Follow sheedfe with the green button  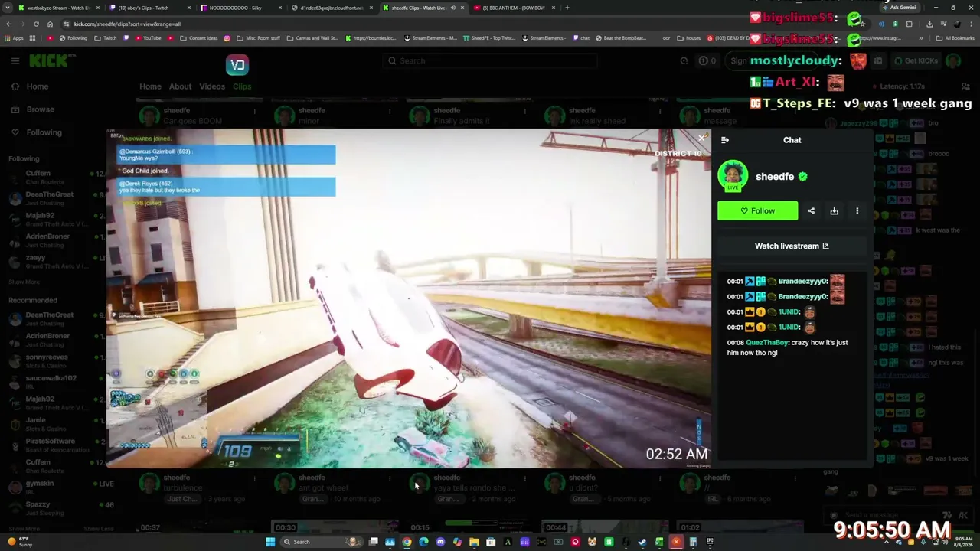[x=757, y=210]
